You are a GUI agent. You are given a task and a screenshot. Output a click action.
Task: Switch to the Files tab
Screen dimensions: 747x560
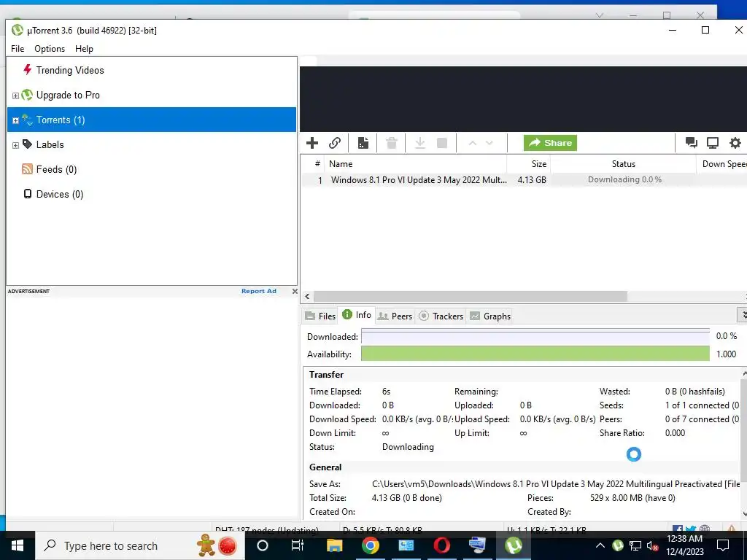pos(320,316)
